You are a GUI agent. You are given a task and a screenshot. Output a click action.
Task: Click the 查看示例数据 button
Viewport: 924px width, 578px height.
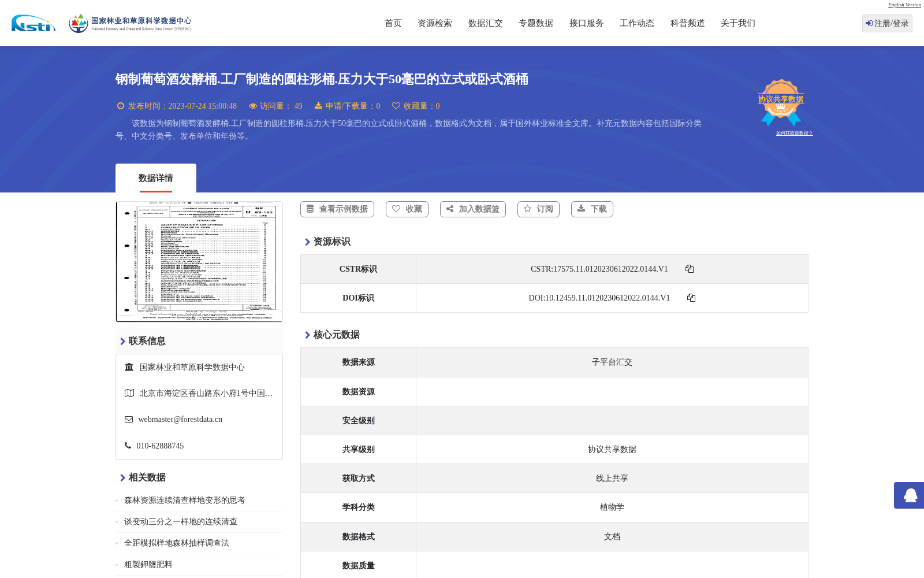pos(337,209)
